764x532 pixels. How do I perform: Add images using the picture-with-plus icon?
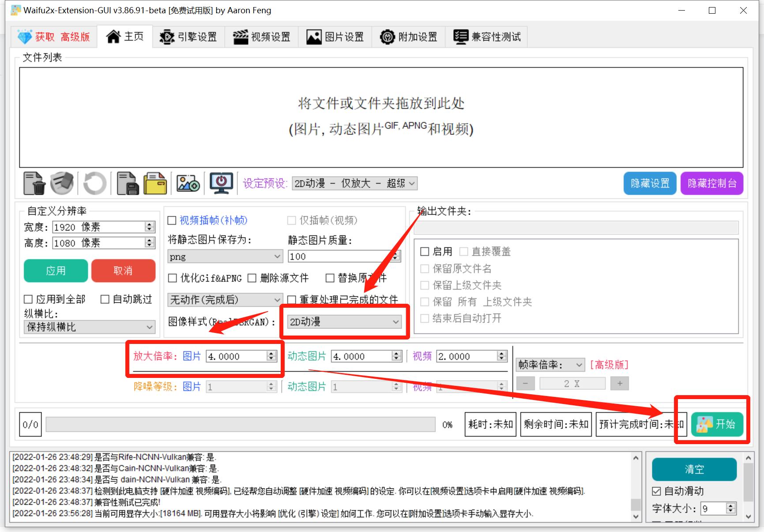pyautogui.click(x=188, y=184)
